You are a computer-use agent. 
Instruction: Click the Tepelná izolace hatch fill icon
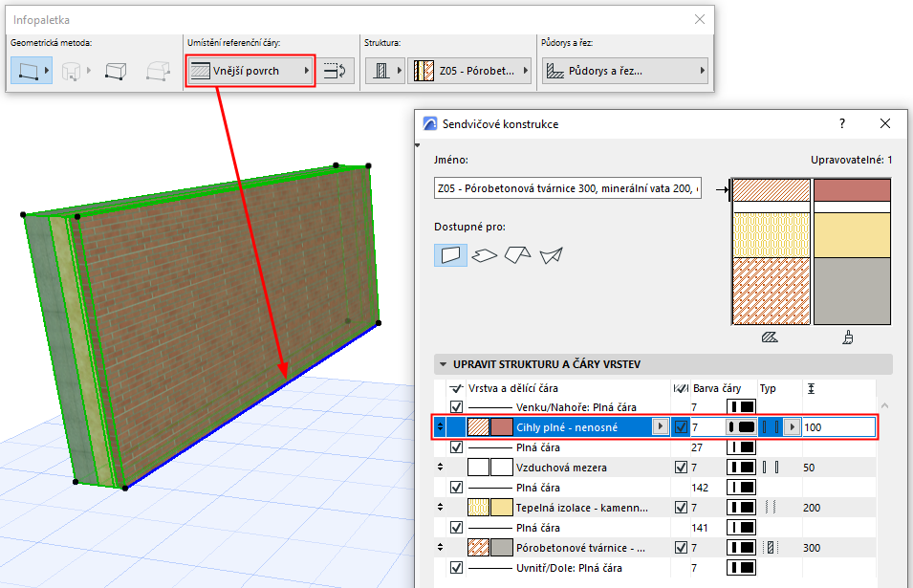(479, 507)
